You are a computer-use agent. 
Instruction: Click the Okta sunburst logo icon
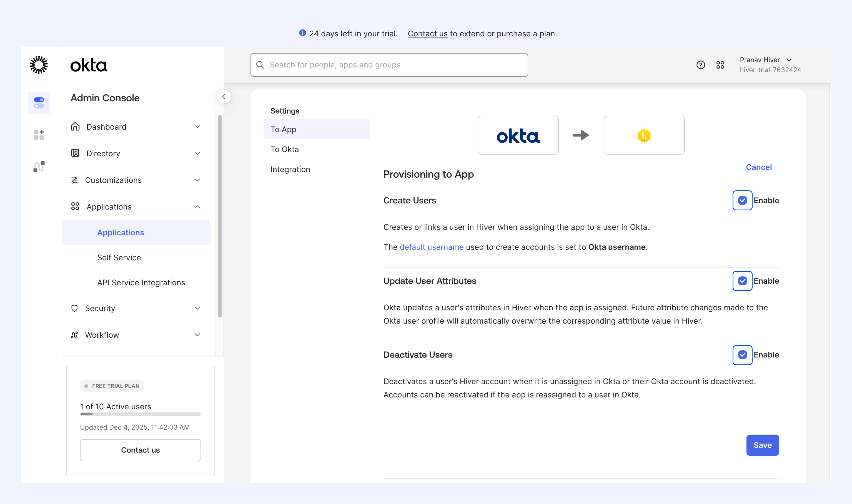click(x=39, y=65)
